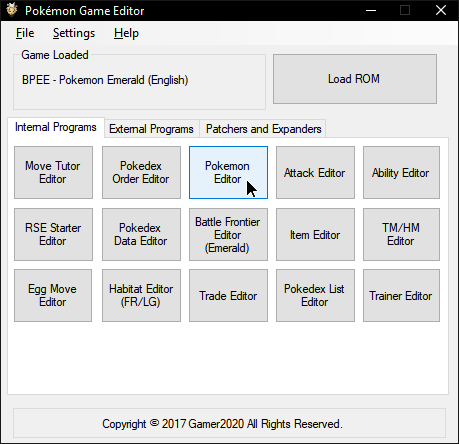
Task: Launch Battle Frontier Editor (Emerald)
Action: click(x=228, y=234)
